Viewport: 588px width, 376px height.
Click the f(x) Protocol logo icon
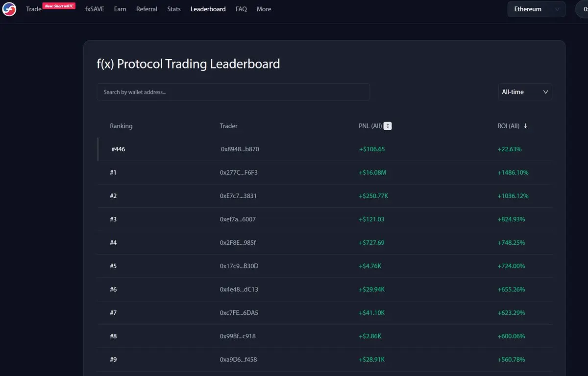(9, 9)
